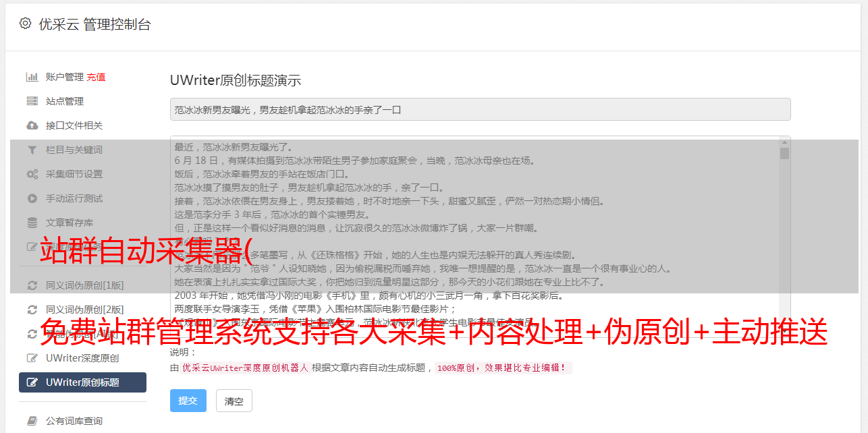This screenshot has width=868, height=433.
Task: Select the active UWriter原创标题 menu entry
Action: pyautogui.click(x=82, y=382)
